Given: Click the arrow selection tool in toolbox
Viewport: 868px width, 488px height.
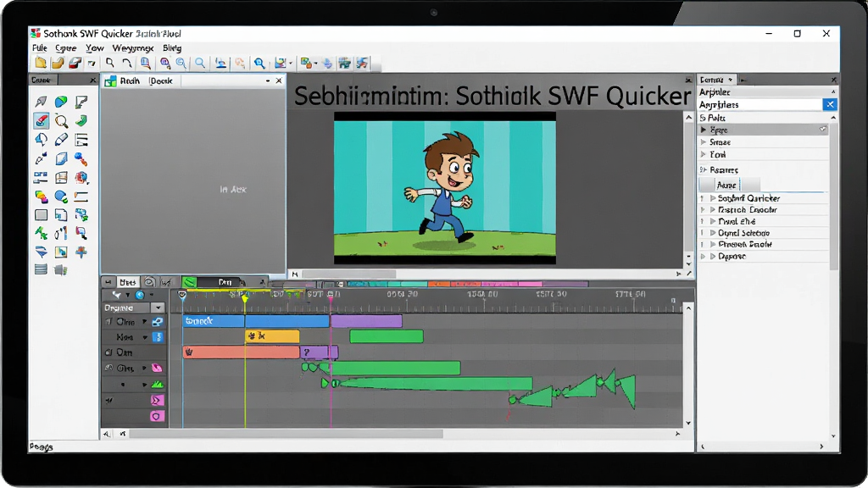Looking at the screenshot, I should (41, 102).
